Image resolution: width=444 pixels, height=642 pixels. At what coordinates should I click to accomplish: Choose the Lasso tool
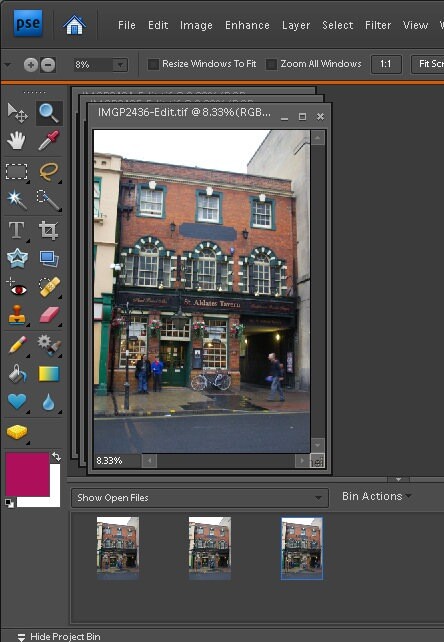49,172
